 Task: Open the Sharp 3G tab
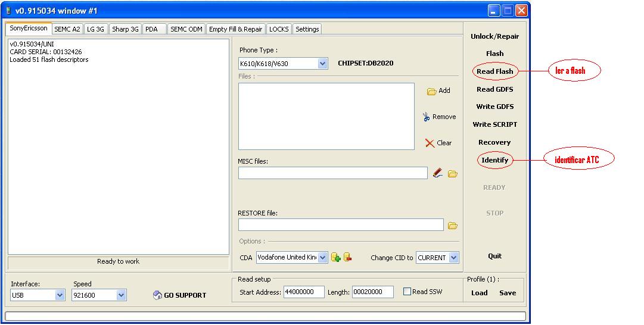point(125,29)
